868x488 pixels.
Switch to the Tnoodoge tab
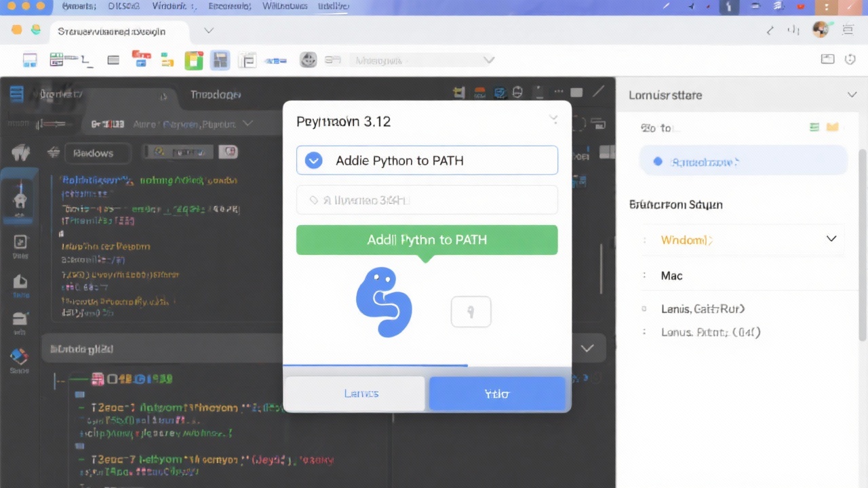click(x=215, y=95)
